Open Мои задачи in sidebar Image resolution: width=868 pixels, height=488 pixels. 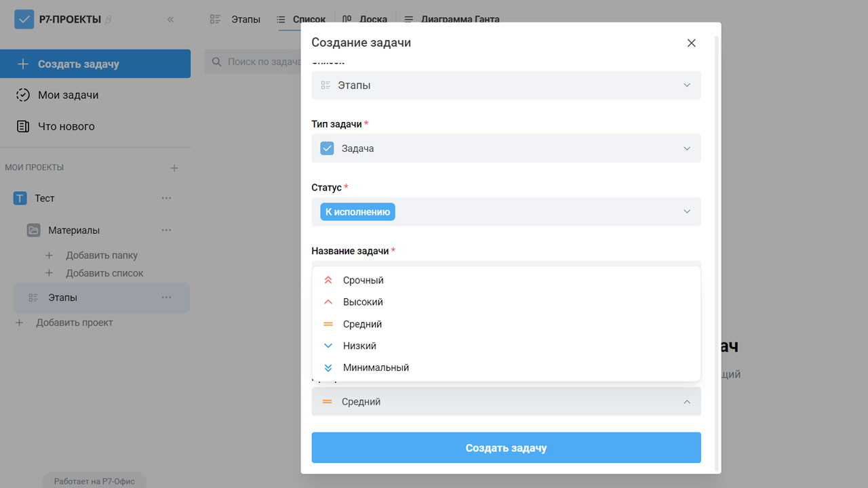pyautogui.click(x=68, y=95)
